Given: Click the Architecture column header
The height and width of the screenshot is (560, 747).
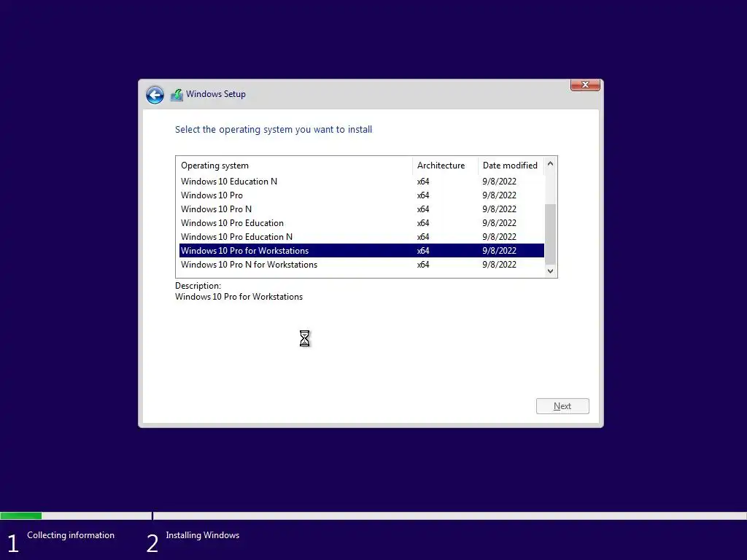Looking at the screenshot, I should click(x=446, y=166).
